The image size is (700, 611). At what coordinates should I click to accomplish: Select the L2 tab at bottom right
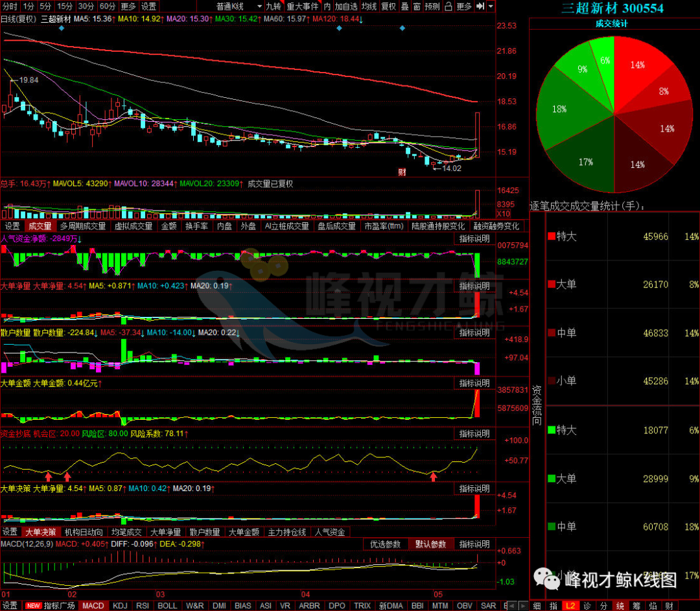click(x=570, y=606)
